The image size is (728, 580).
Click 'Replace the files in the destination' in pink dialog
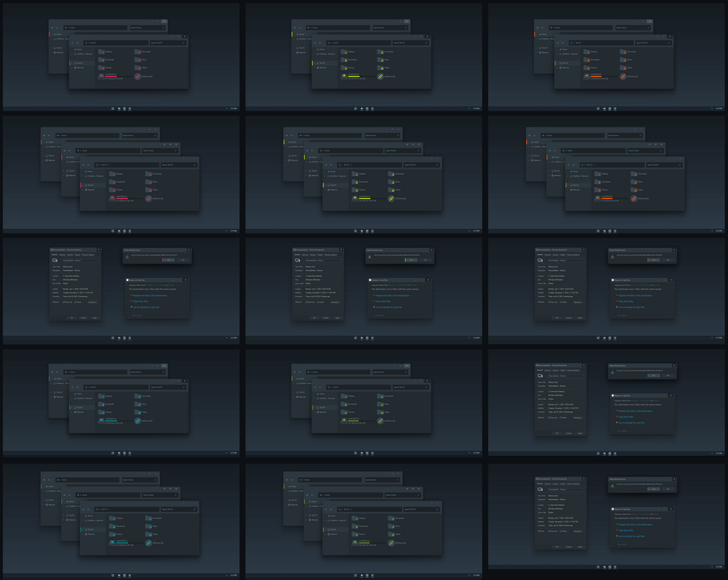[x=150, y=295]
